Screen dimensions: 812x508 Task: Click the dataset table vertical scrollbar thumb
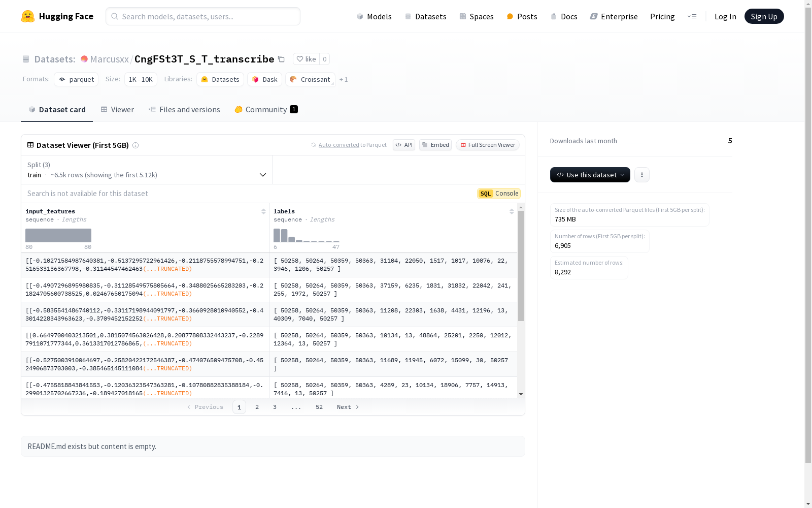point(521,266)
